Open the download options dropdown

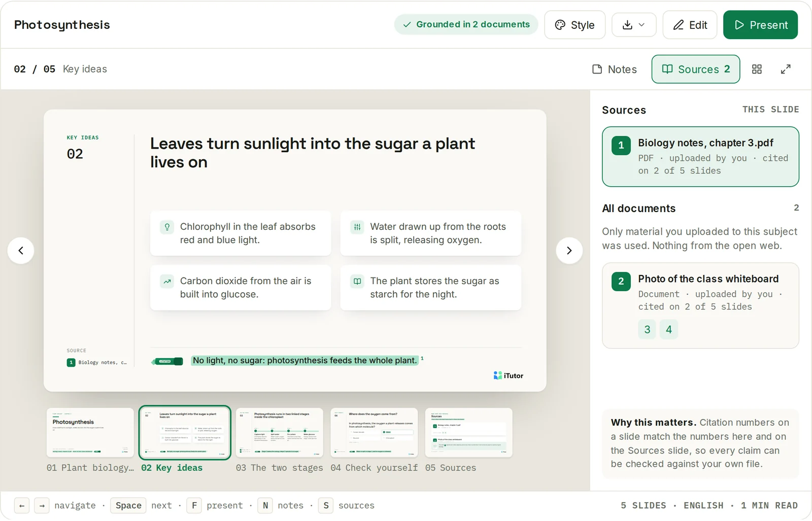click(634, 25)
